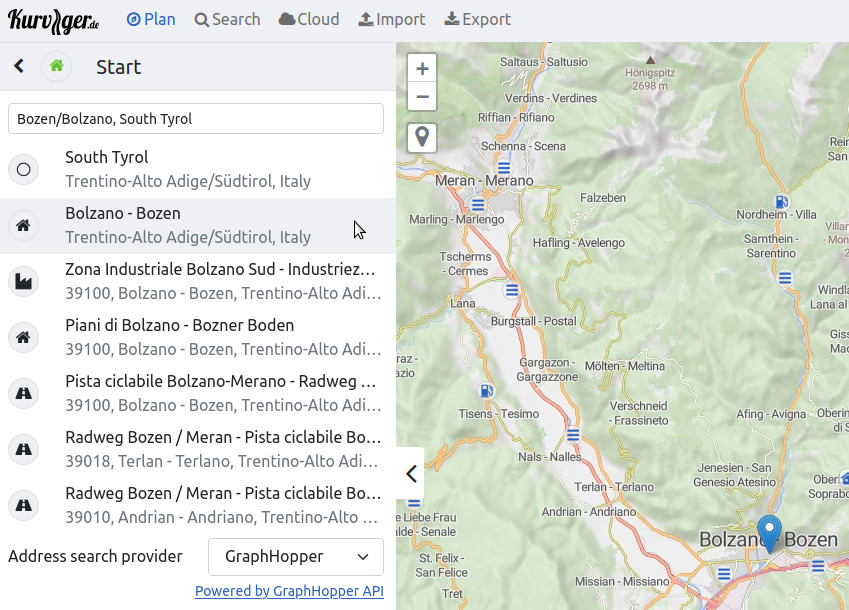Open the Cloud menu
The width and height of the screenshot is (849, 610).
pos(309,20)
